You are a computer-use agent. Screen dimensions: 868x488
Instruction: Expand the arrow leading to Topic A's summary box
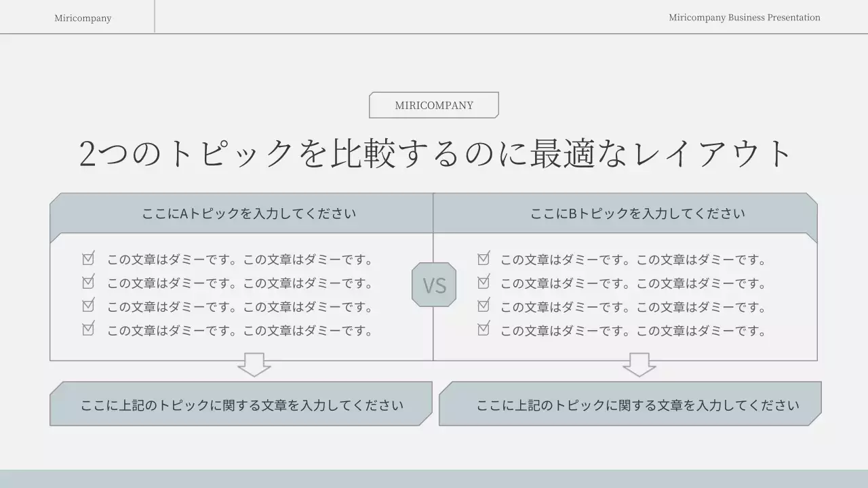tap(254, 366)
